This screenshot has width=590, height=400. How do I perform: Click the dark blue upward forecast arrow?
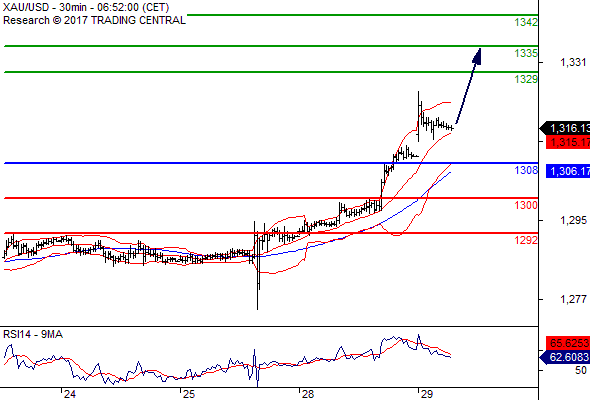(469, 85)
